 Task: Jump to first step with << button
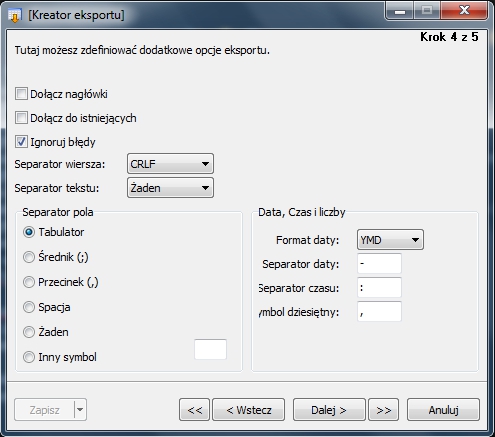coord(195,409)
